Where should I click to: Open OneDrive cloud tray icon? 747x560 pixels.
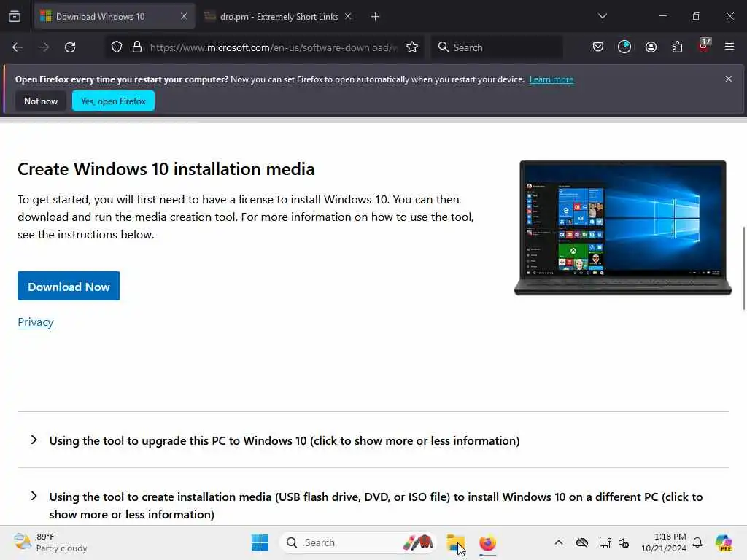coord(581,542)
